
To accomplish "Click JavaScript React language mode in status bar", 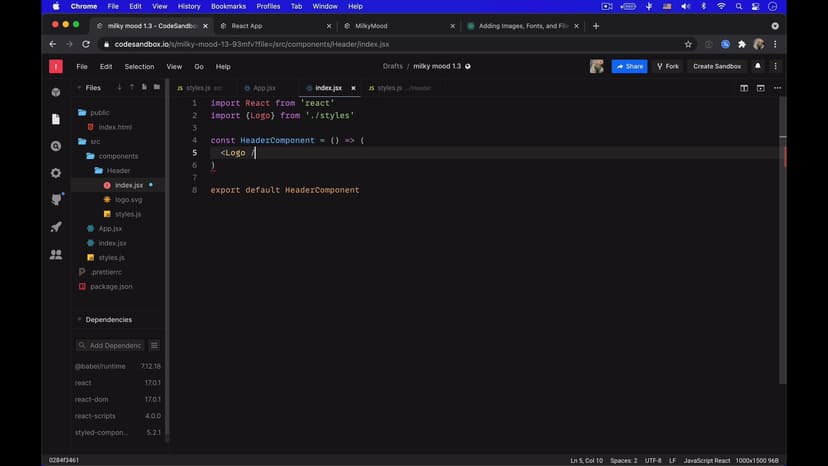I will [x=706, y=460].
